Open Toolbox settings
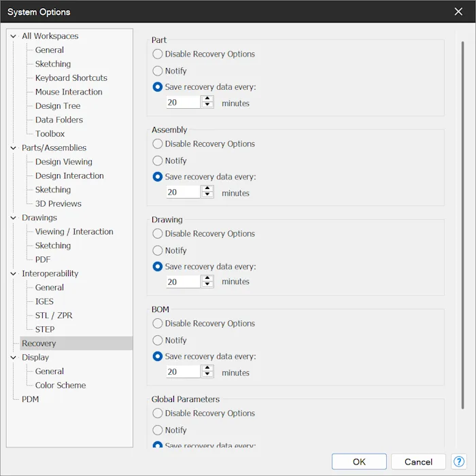This screenshot has width=476, height=476. pyautogui.click(x=50, y=133)
